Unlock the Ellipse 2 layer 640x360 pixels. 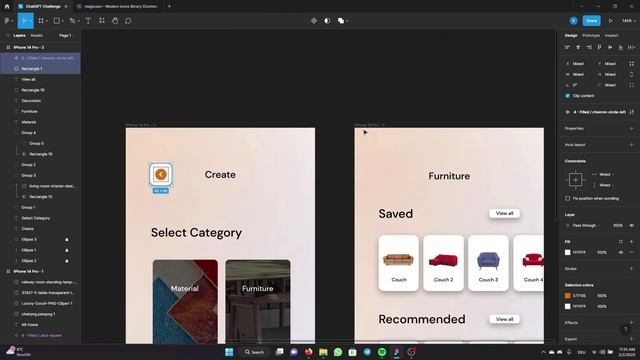(67, 261)
